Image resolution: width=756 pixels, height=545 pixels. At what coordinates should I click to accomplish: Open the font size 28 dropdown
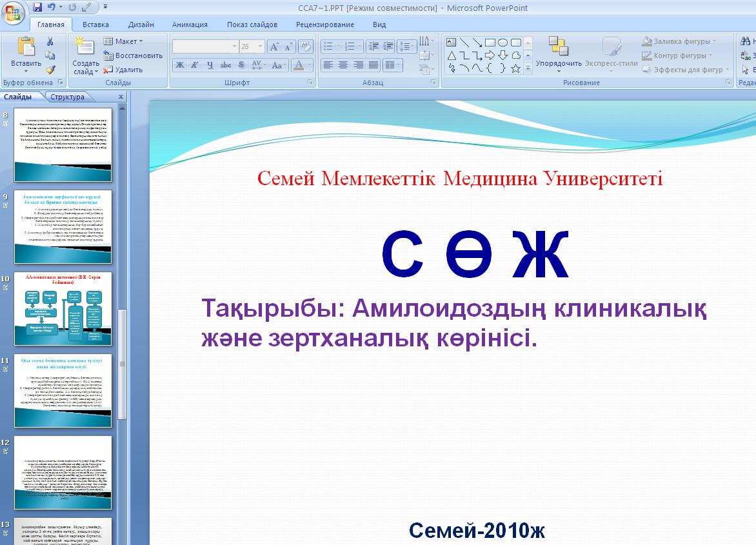click(x=261, y=46)
